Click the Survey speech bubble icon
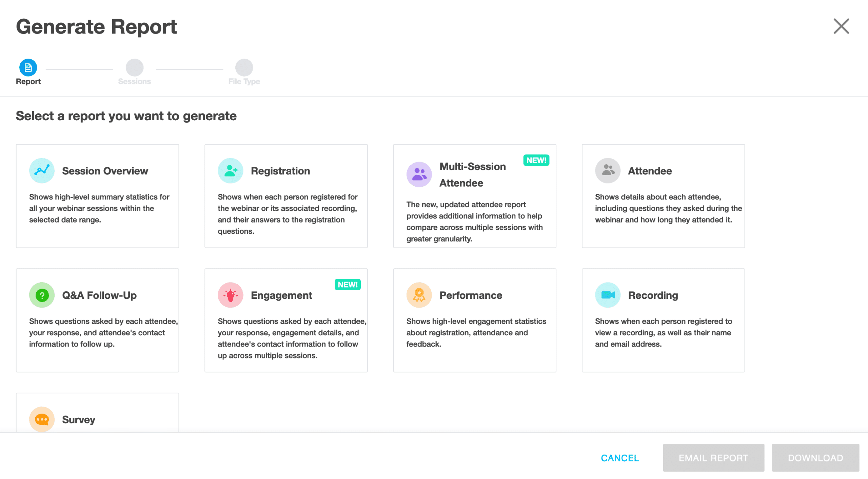Image resolution: width=868 pixels, height=479 pixels. click(x=41, y=419)
